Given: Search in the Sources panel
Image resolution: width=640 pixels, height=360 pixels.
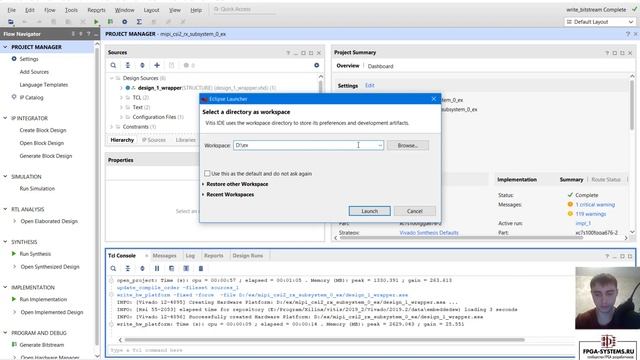Looking at the screenshot, I should (x=113, y=65).
